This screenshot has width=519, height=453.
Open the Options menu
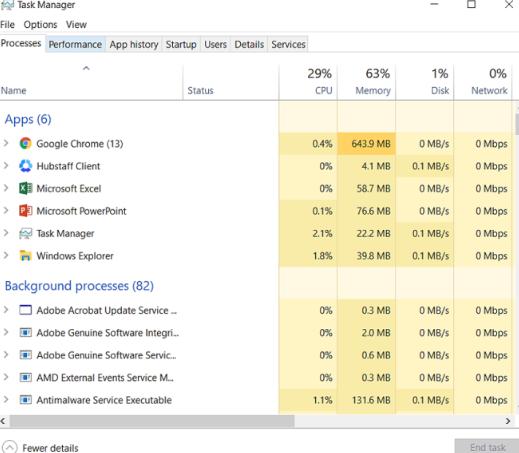[40, 25]
